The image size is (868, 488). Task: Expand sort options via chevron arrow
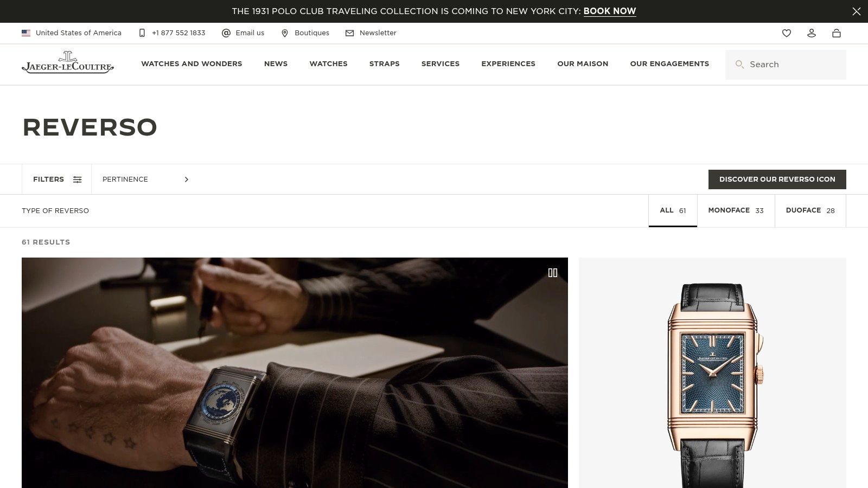(187, 179)
